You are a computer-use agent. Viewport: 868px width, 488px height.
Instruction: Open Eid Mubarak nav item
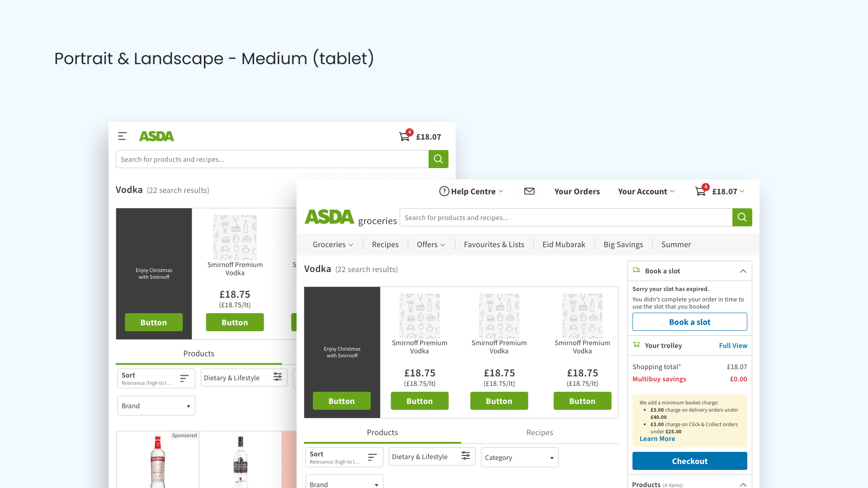(564, 244)
